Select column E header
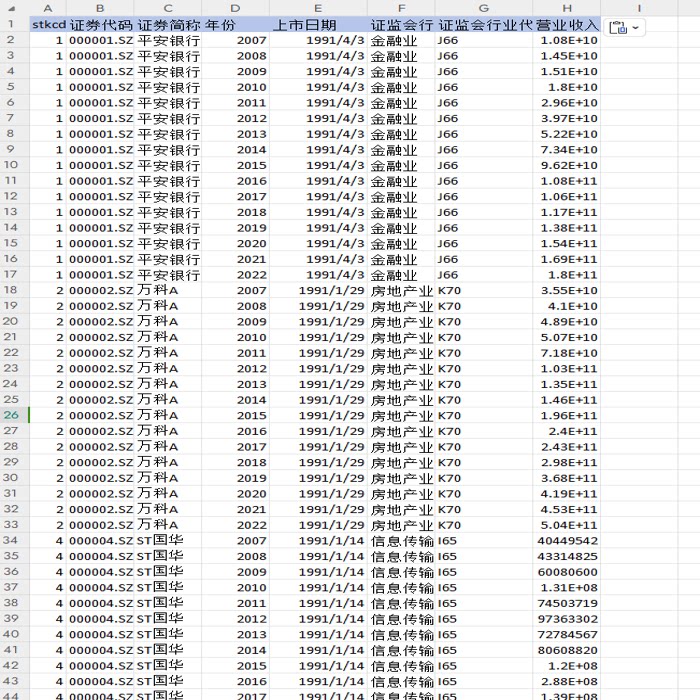 tap(318, 8)
